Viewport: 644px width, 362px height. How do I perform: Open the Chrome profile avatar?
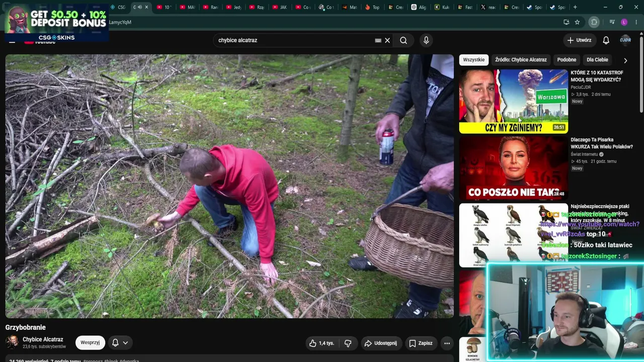coord(624,22)
